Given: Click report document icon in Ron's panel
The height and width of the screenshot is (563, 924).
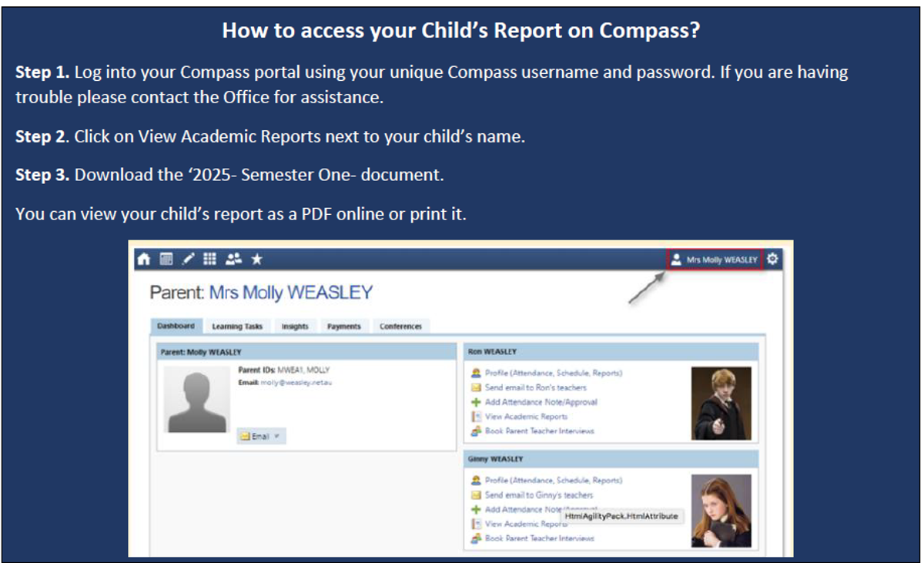Looking at the screenshot, I should (x=476, y=417).
